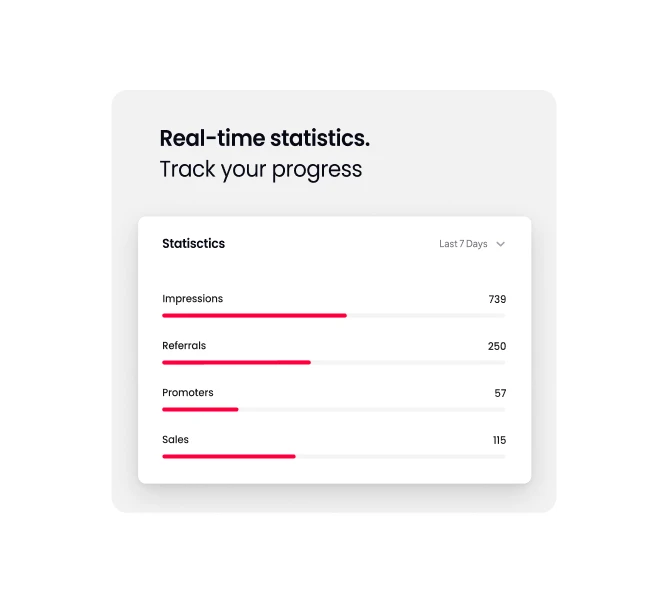Click the chevron arrow beside Last 7 Days
The width and height of the screenshot is (662, 595).
(x=500, y=244)
